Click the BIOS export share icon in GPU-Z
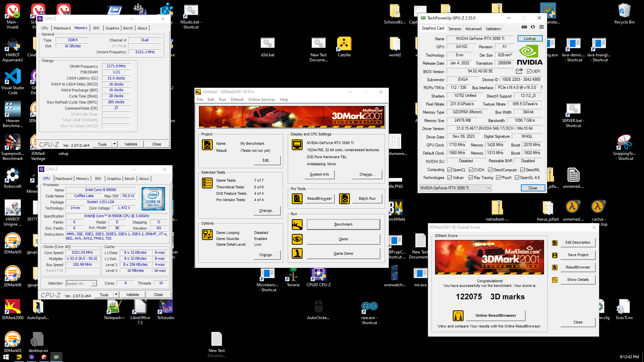Image resolution: width=644 pixels, height=362 pixels. coord(519,71)
